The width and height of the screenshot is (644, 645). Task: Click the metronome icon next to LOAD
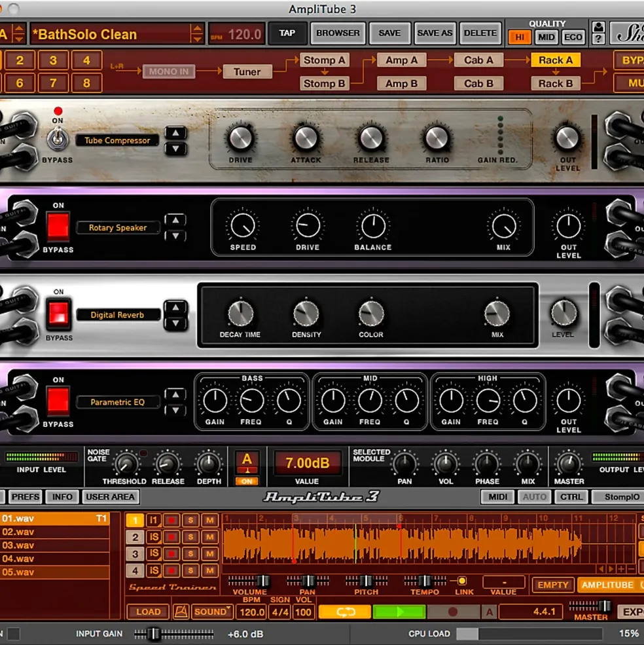tap(181, 612)
